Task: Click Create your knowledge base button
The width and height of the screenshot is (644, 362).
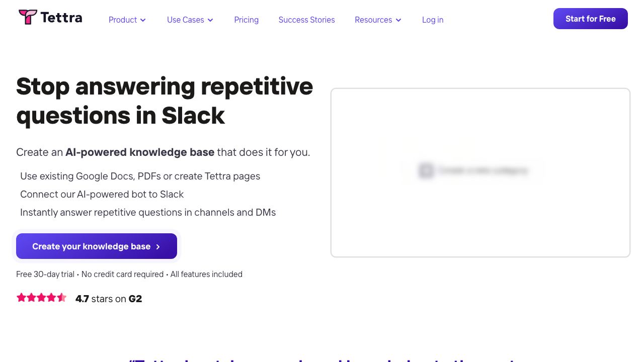Action: (97, 246)
